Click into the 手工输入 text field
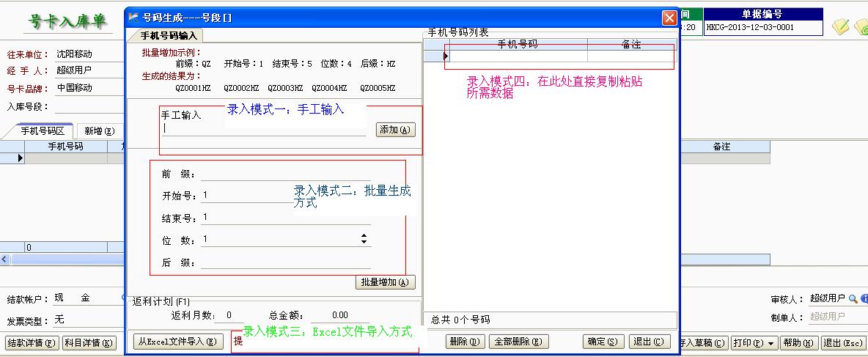 (x=264, y=129)
